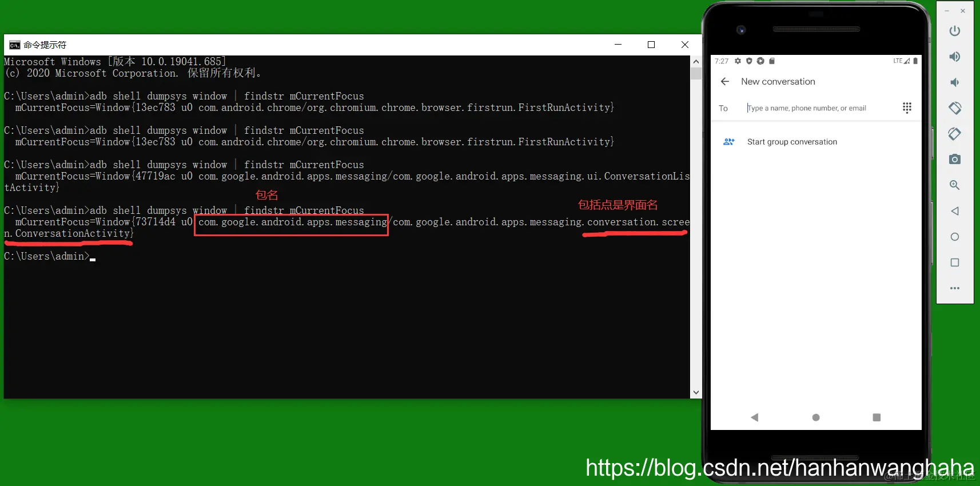Activate emulator zoom magnifier icon

pos(955,185)
